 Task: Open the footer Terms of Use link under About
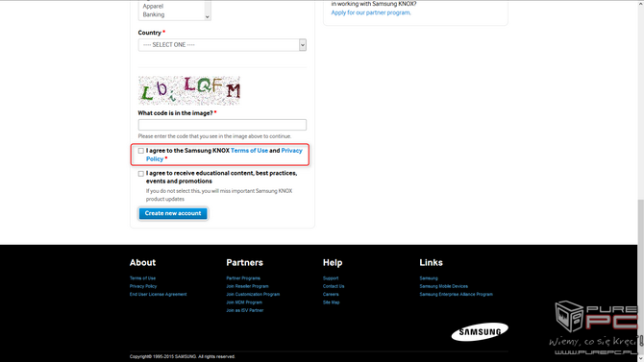coord(142,278)
